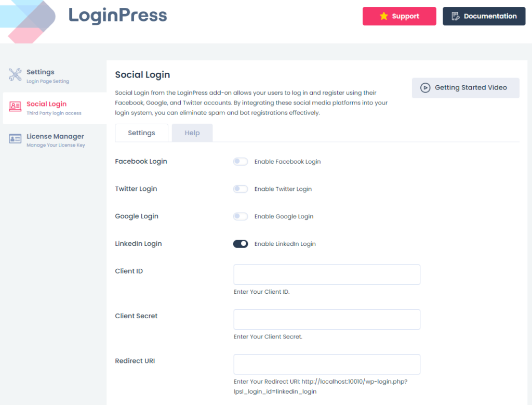Click the Google Login row label
Image resolution: width=532 pixels, height=405 pixels.
[x=137, y=216]
